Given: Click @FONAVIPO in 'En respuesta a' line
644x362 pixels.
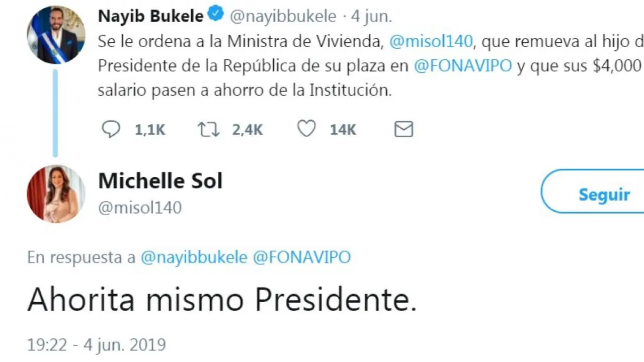Looking at the screenshot, I should (301, 257).
